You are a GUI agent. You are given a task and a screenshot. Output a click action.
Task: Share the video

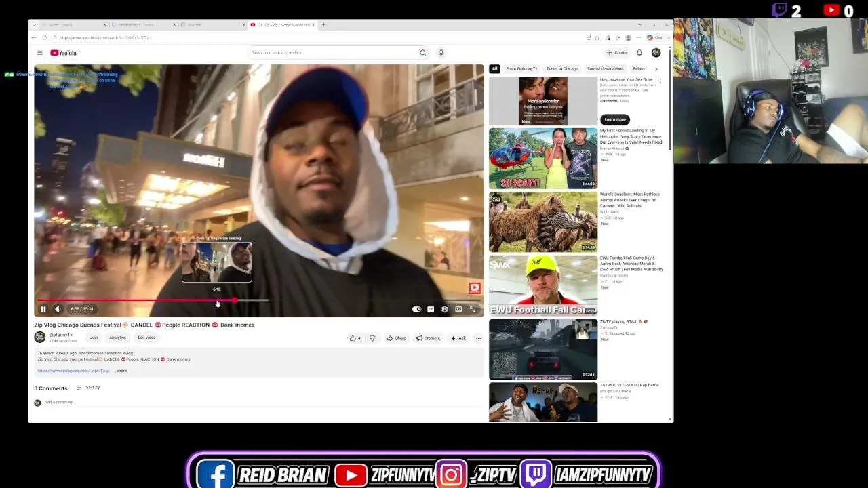coord(396,338)
